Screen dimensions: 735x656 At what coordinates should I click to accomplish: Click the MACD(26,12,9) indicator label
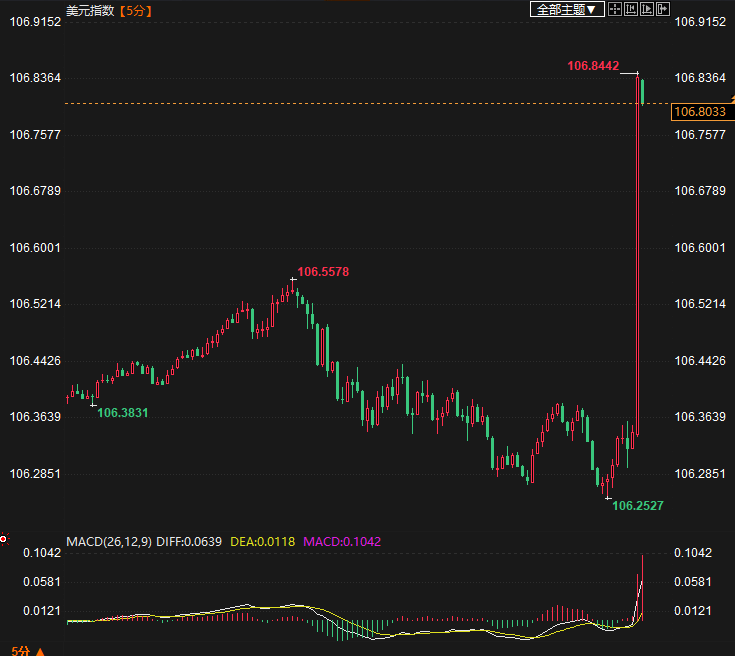tap(109, 541)
